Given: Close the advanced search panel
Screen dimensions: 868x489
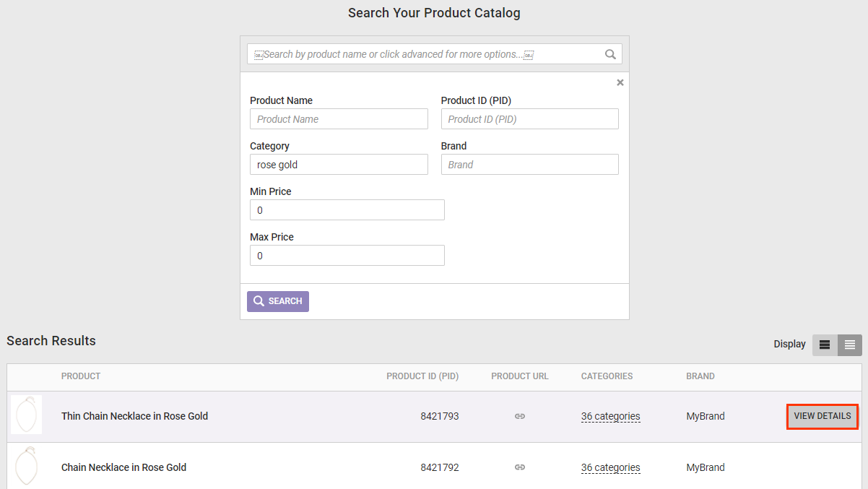Looking at the screenshot, I should [620, 82].
